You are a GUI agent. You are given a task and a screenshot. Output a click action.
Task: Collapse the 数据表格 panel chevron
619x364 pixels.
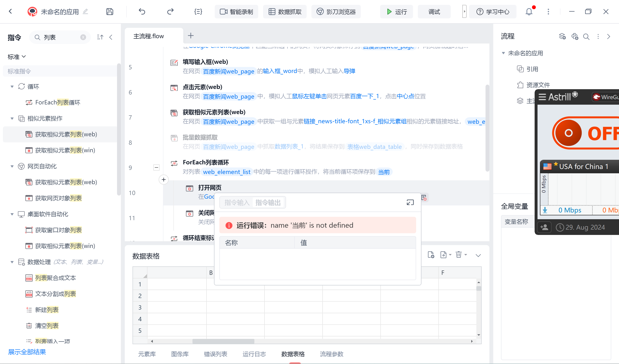coord(478,255)
